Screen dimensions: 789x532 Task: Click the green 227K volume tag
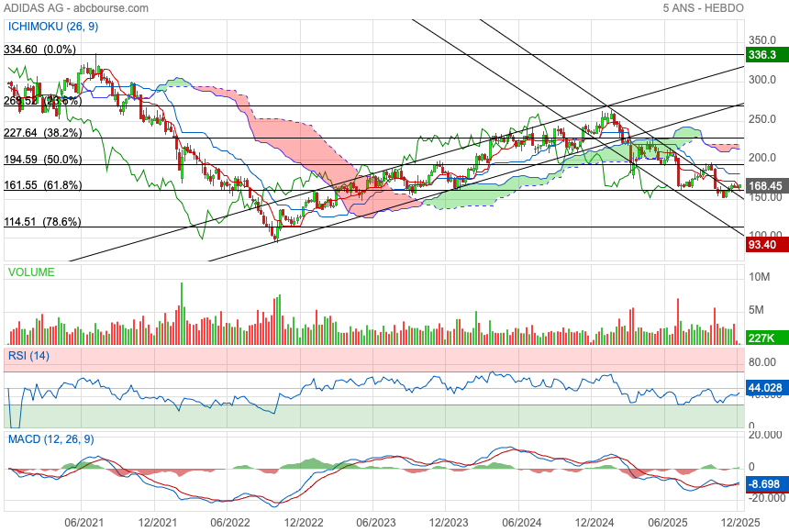tap(767, 338)
